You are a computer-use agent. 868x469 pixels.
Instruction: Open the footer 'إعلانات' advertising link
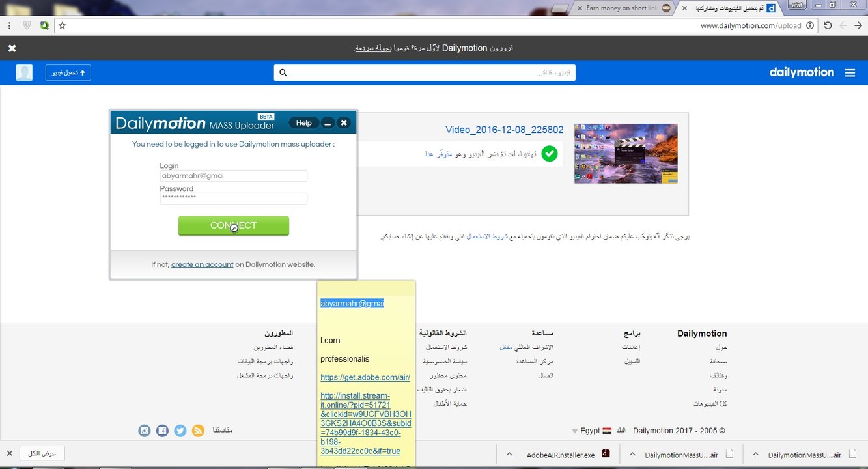tap(631, 348)
